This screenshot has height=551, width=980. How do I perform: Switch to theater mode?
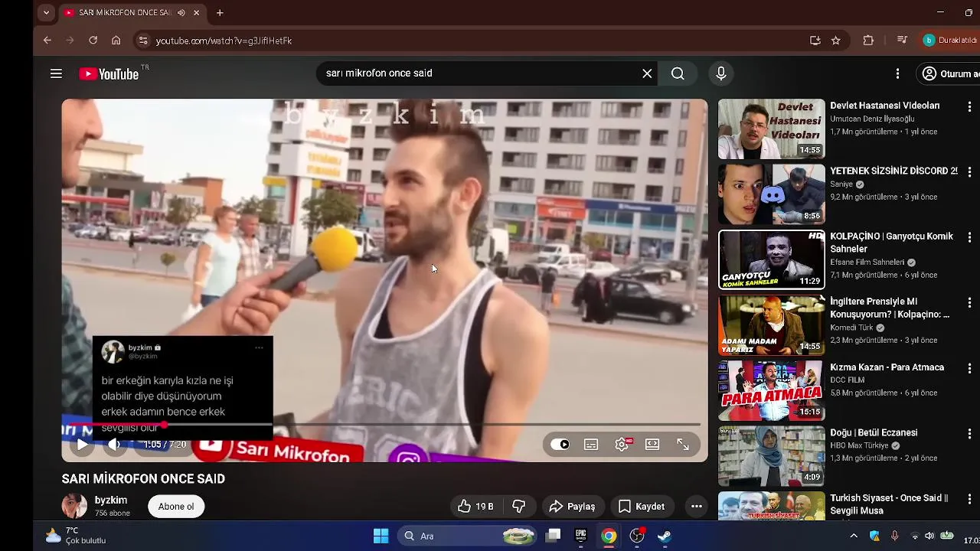[x=652, y=444]
